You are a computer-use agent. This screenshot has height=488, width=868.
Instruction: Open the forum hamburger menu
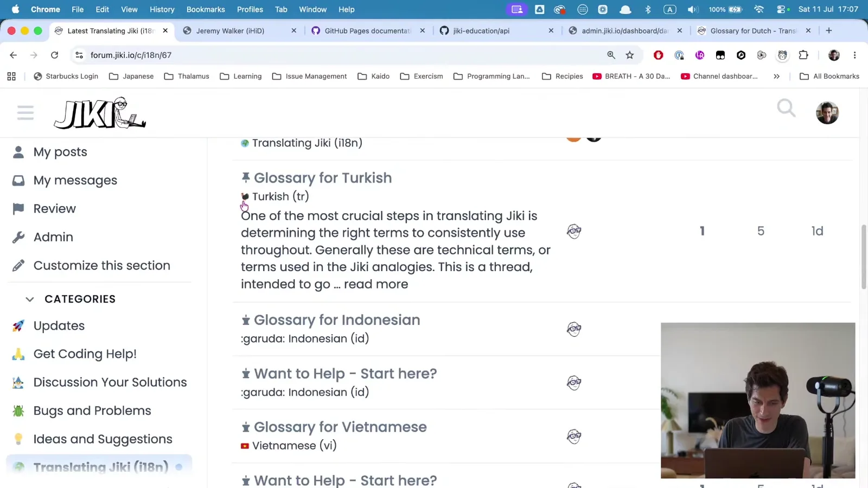click(x=25, y=113)
